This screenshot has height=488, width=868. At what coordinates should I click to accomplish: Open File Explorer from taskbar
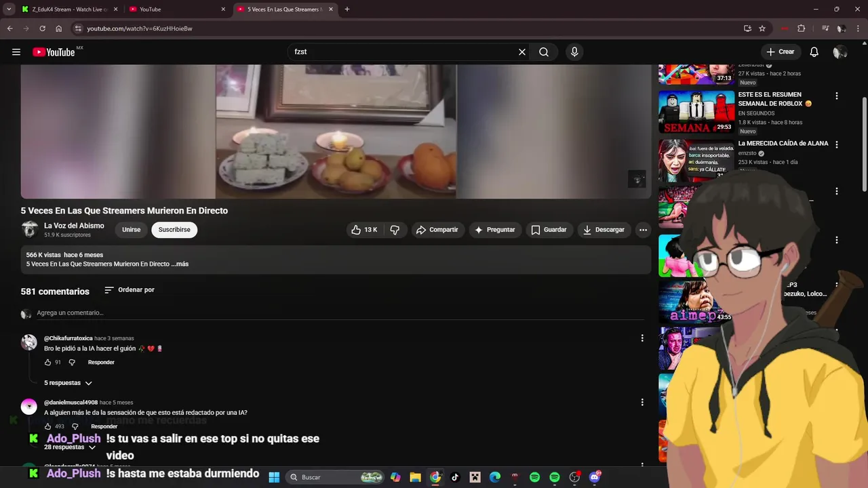(415, 477)
